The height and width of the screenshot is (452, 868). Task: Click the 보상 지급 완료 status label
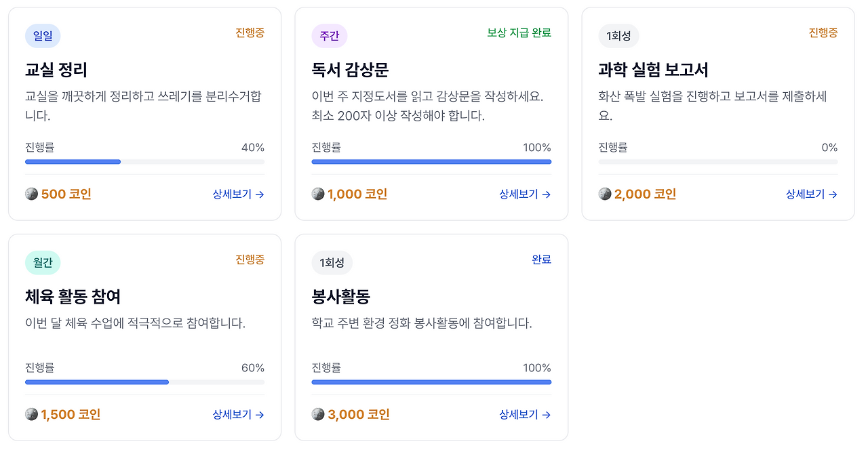(519, 33)
